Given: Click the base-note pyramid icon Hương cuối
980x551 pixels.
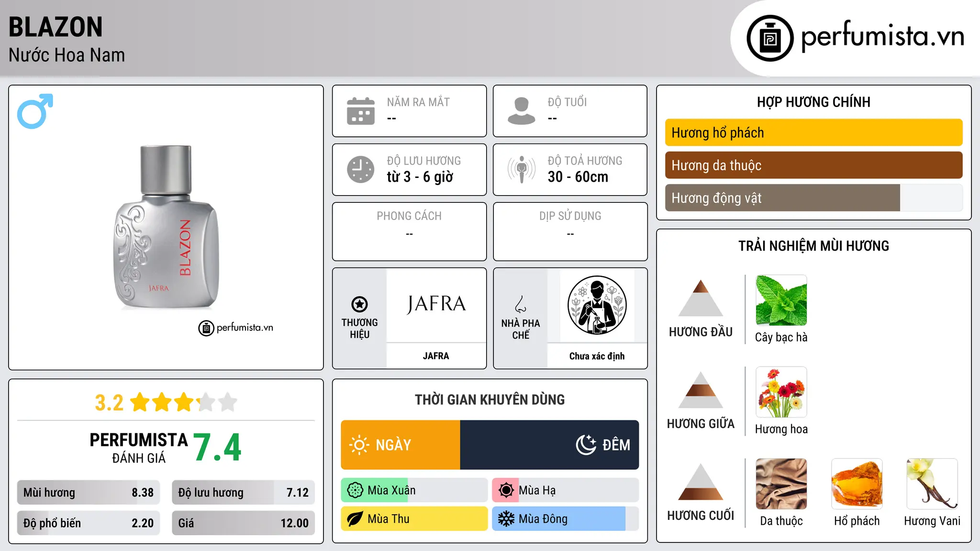Looking at the screenshot, I should [701, 482].
